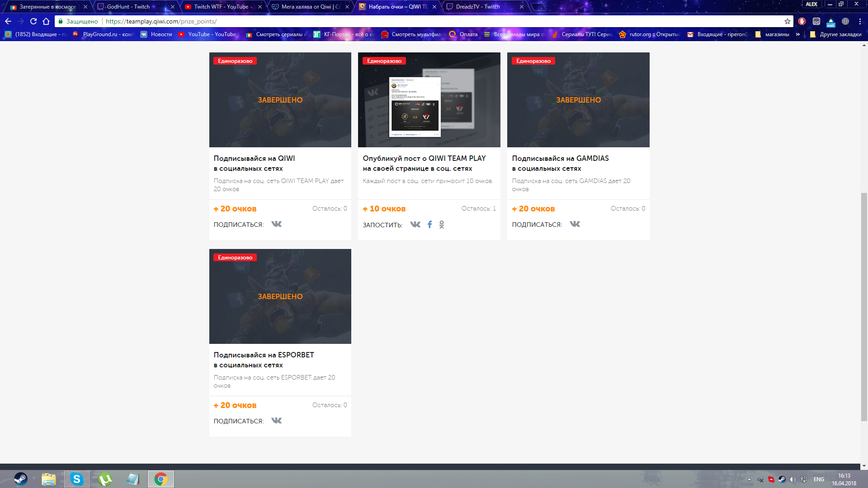Click the completed ESPORBET card image
The width and height of the screenshot is (868, 488).
coord(280,296)
